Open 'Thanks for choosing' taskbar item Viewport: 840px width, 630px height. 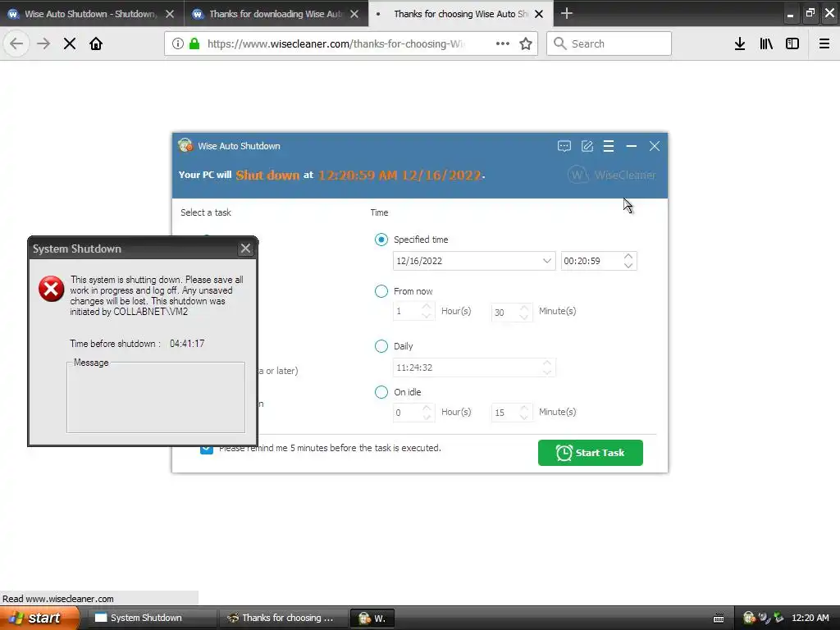point(283,619)
